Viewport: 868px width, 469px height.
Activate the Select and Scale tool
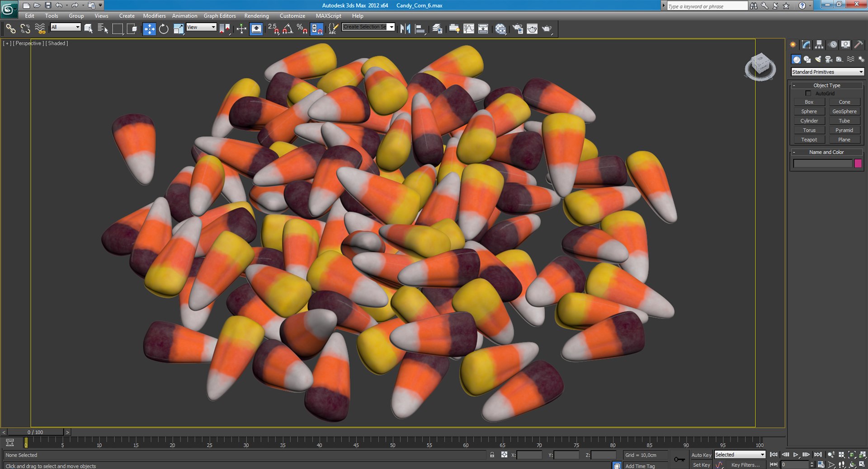pyautogui.click(x=179, y=29)
